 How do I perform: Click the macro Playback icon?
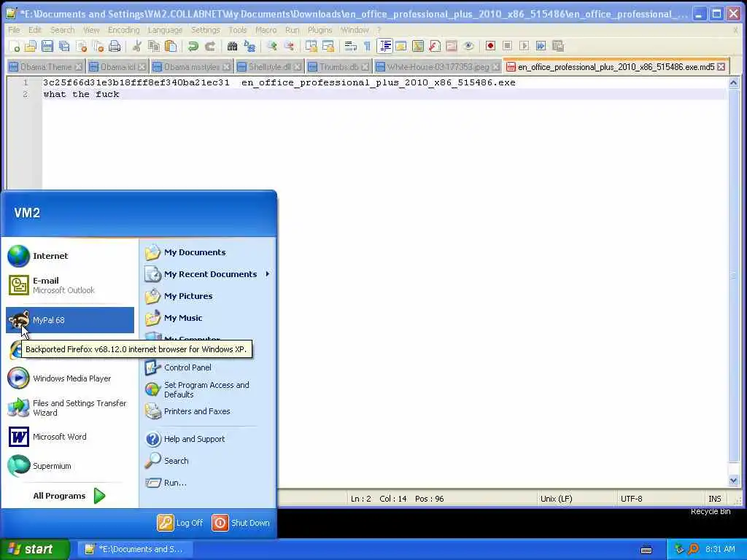tap(524, 46)
